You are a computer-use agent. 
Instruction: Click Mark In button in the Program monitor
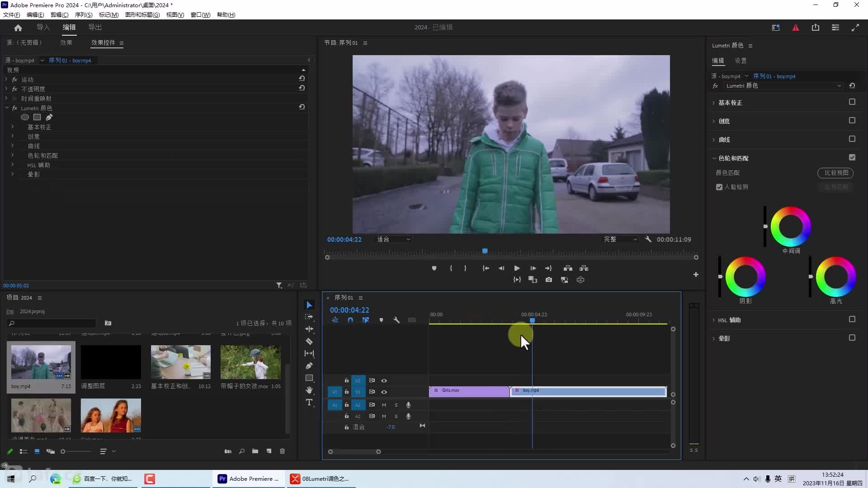coord(451,268)
